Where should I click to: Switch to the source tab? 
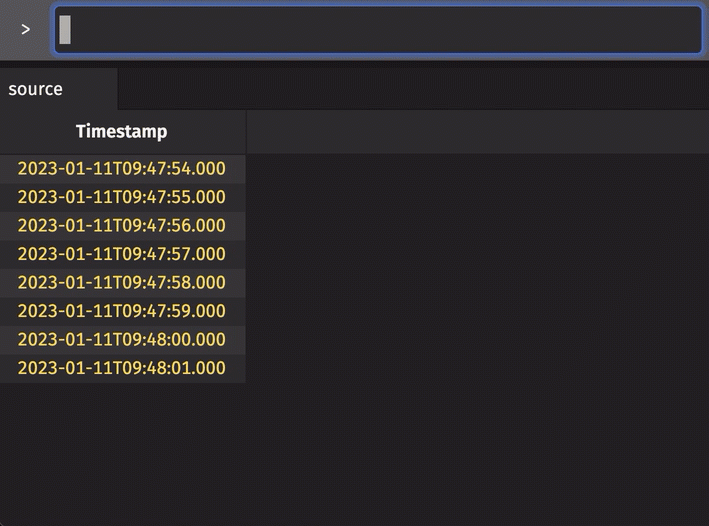(x=36, y=89)
